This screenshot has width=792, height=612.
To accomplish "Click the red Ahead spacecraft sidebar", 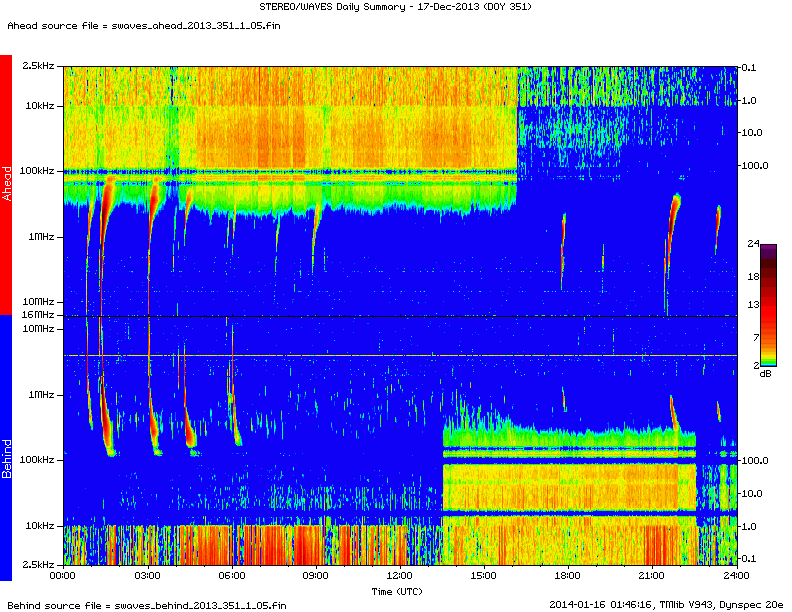I will (x=6, y=185).
